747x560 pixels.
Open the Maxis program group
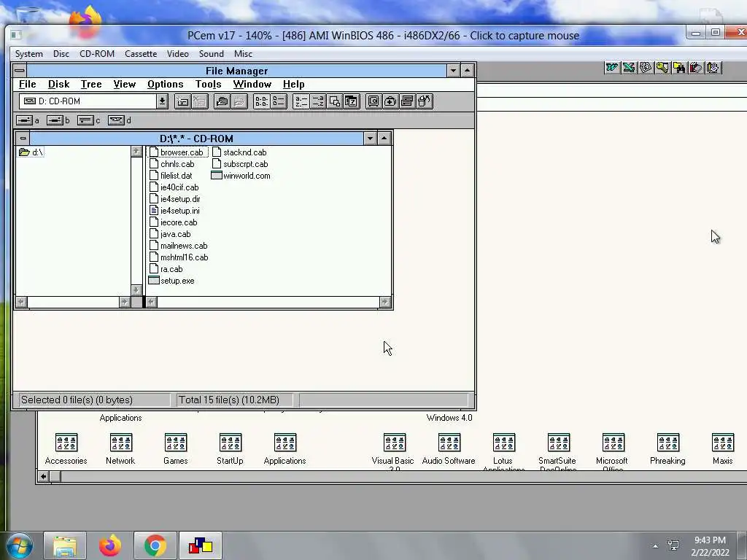[x=723, y=448]
